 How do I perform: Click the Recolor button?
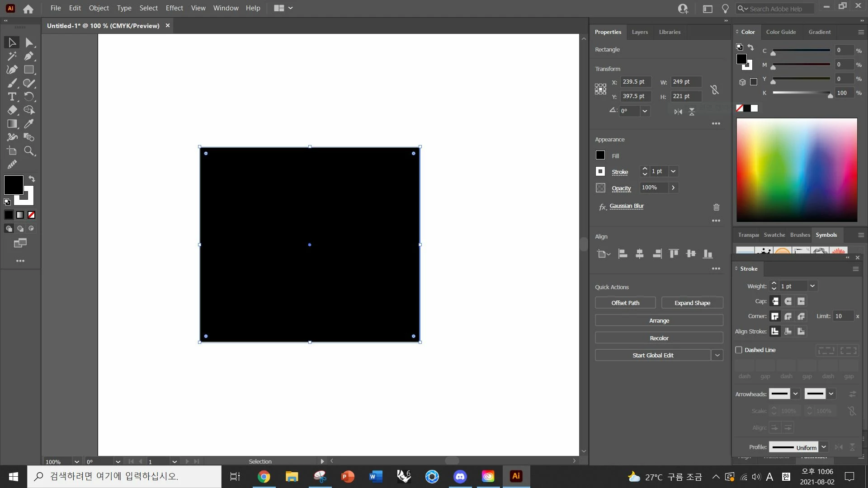(x=659, y=338)
